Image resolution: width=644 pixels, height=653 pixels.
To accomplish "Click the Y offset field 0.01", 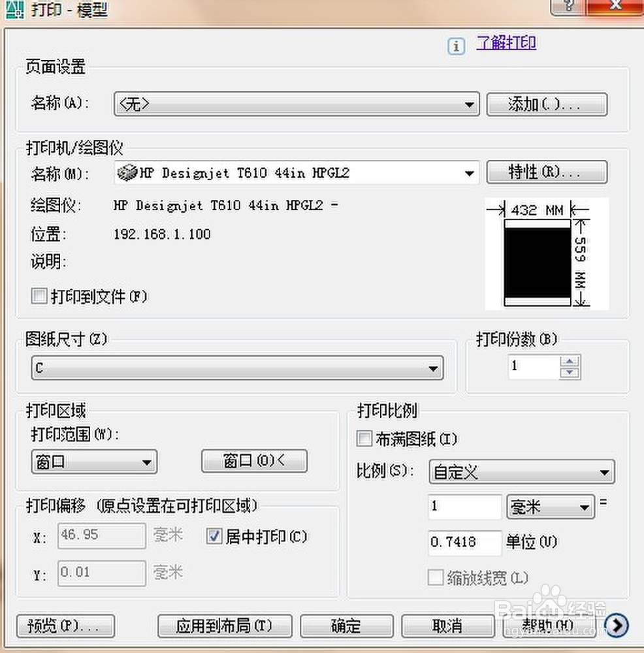I will coord(102,573).
